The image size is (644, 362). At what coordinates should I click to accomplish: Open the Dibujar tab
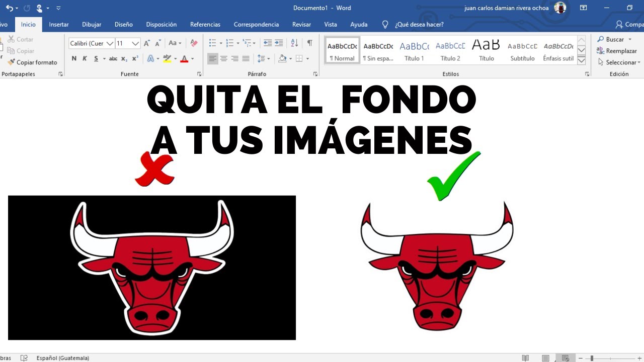click(x=92, y=24)
